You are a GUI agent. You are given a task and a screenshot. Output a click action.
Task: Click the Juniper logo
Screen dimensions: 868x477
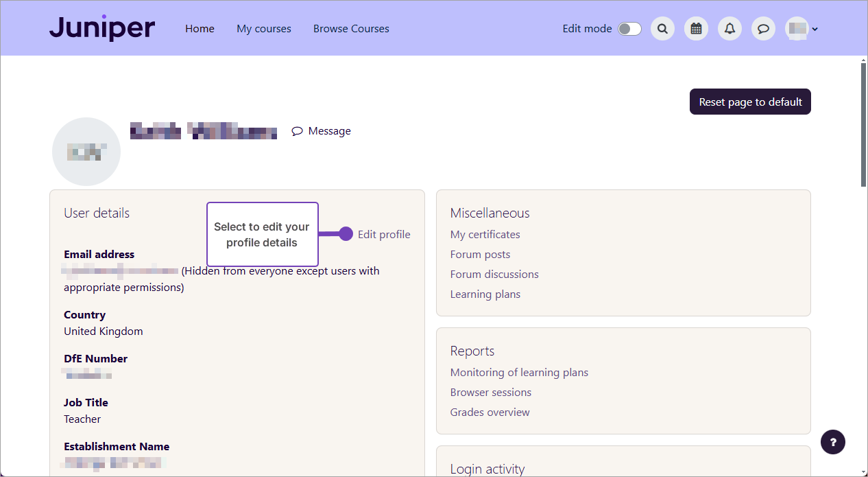pyautogui.click(x=101, y=28)
